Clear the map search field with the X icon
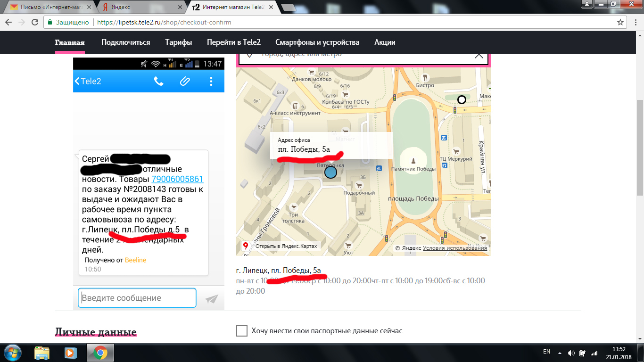Viewport: 644px width, 362px height. (479, 55)
